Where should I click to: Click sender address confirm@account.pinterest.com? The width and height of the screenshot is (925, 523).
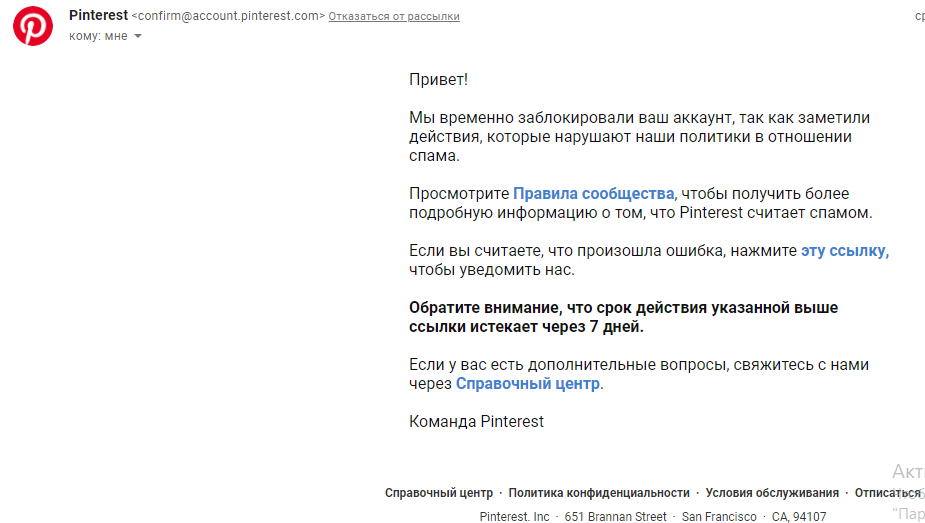[x=228, y=16]
